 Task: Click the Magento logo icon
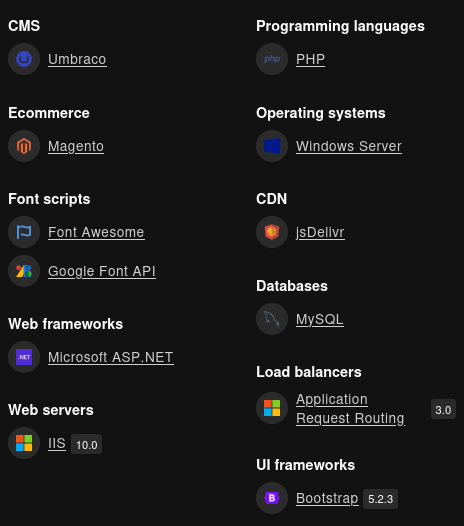24,146
